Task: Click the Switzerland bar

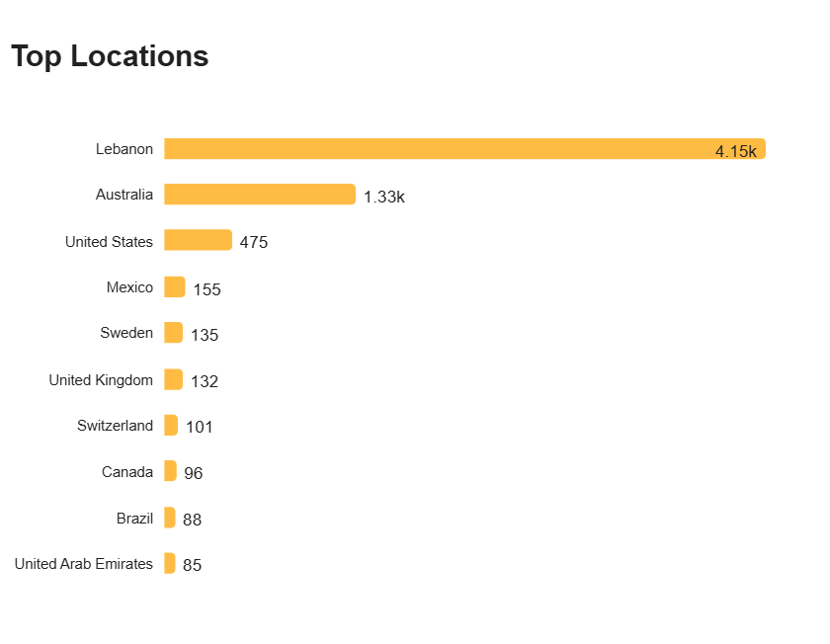Action: [171, 426]
